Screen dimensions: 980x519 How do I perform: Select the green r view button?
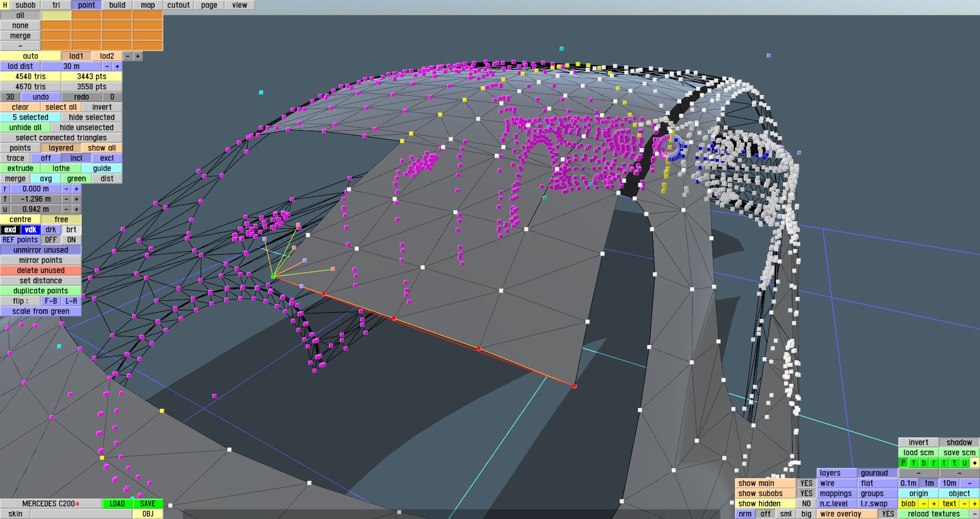(x=934, y=463)
